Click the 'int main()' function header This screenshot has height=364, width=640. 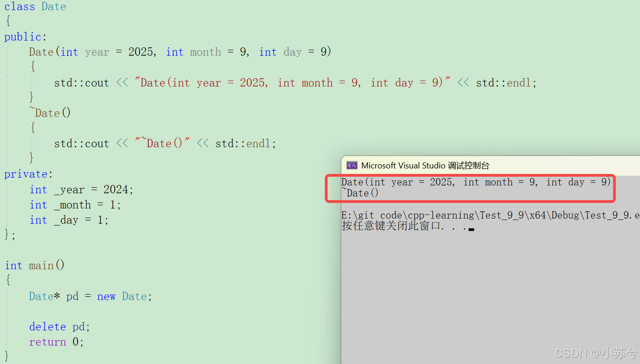(x=35, y=266)
